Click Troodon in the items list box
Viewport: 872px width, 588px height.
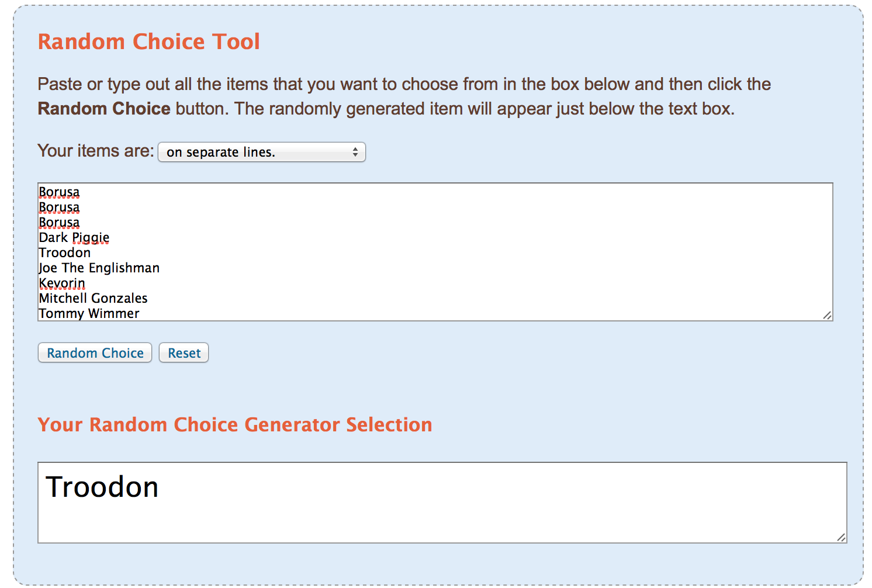pos(65,253)
